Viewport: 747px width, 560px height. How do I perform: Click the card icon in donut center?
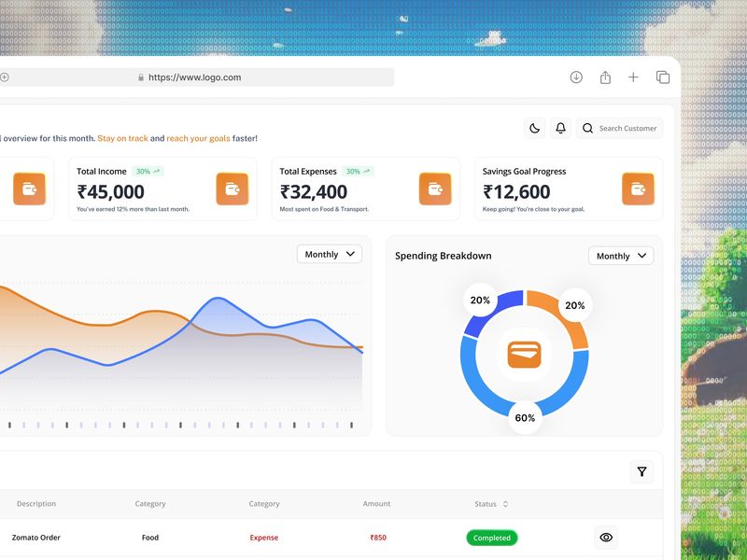(524, 355)
